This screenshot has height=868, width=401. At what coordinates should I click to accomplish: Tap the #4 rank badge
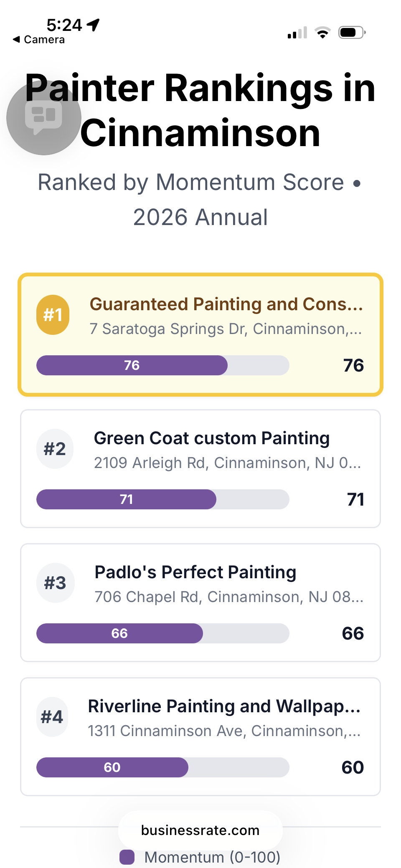tap(52, 717)
